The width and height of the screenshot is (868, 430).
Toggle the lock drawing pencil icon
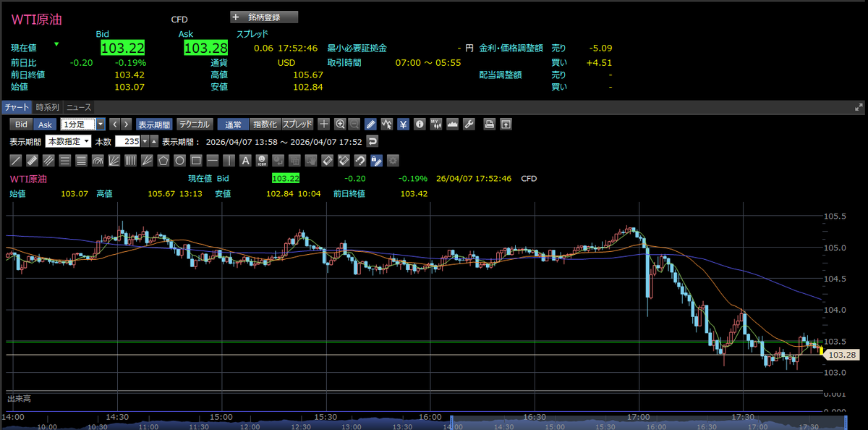pyautogui.click(x=376, y=160)
